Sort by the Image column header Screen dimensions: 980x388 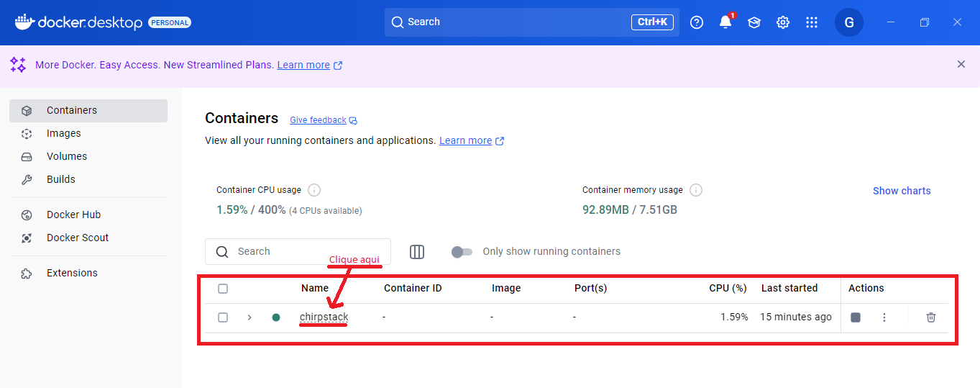point(506,288)
